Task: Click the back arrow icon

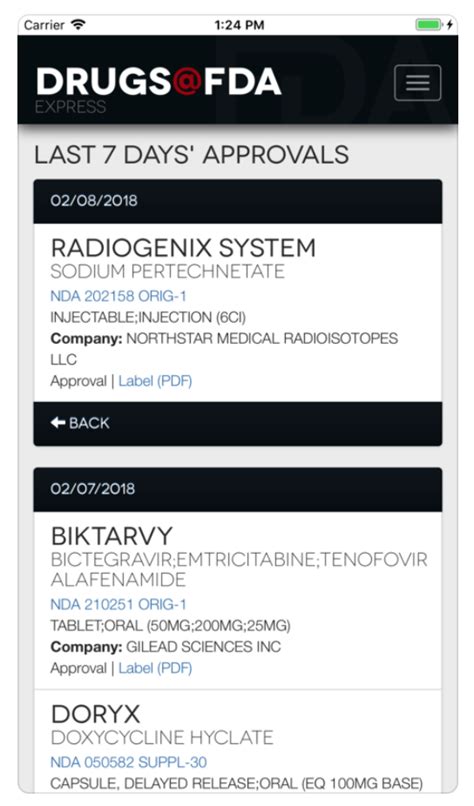Action: (x=58, y=423)
